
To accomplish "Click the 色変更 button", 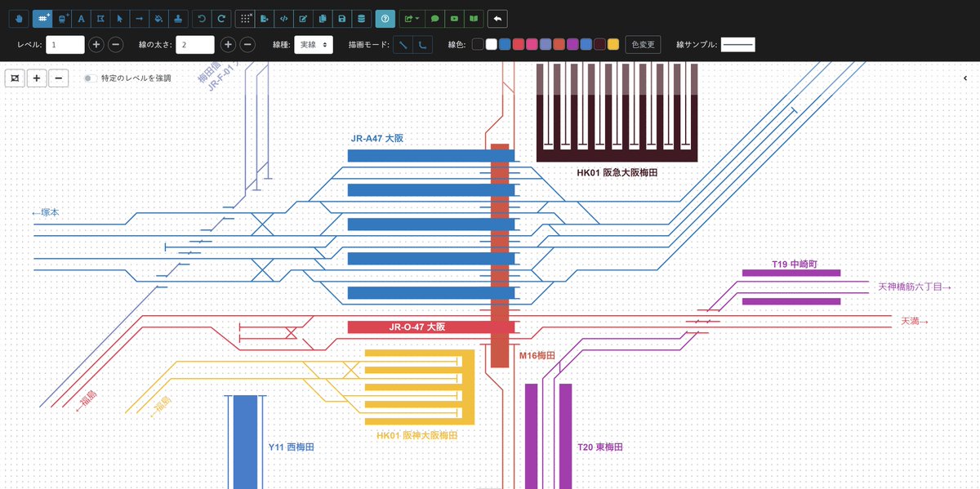I will (643, 45).
